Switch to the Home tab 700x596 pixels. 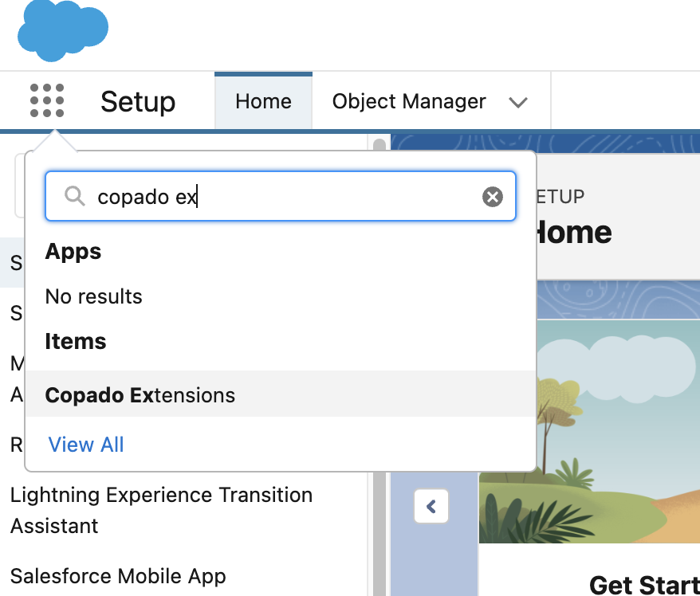(x=263, y=101)
